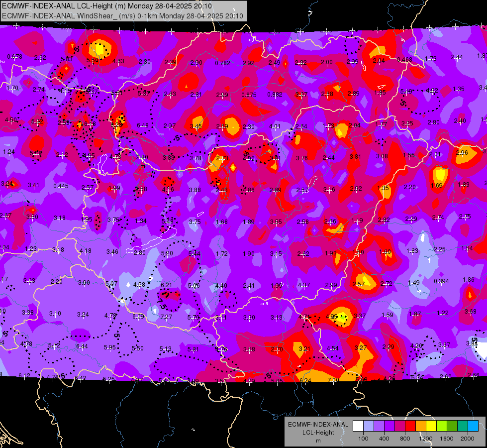487x448 pixels.
Task: Click the wind shear value 4.92
Action: tap(432, 91)
